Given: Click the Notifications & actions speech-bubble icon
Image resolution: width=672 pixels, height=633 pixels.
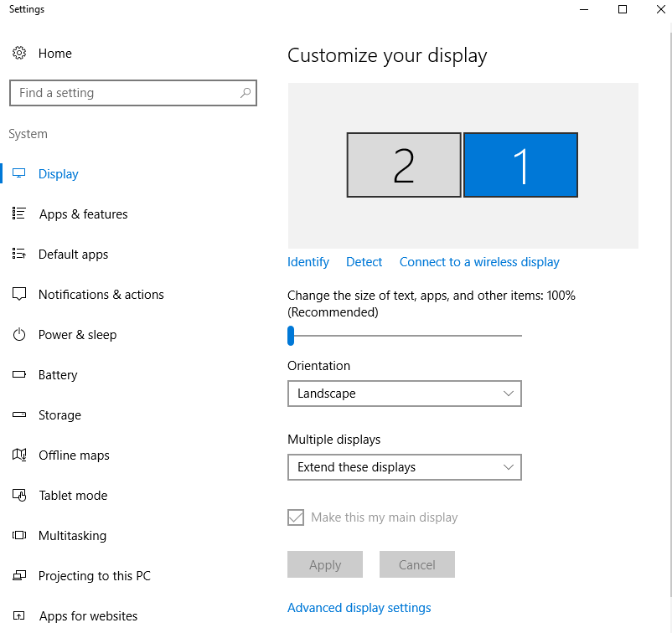Looking at the screenshot, I should coord(19,294).
